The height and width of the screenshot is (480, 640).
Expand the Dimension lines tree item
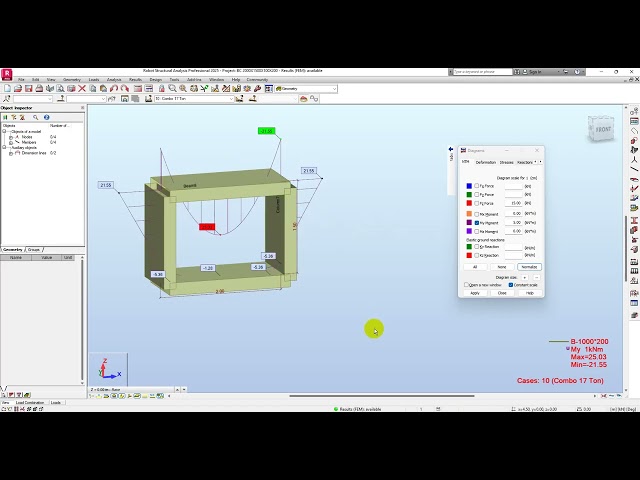coord(11,153)
